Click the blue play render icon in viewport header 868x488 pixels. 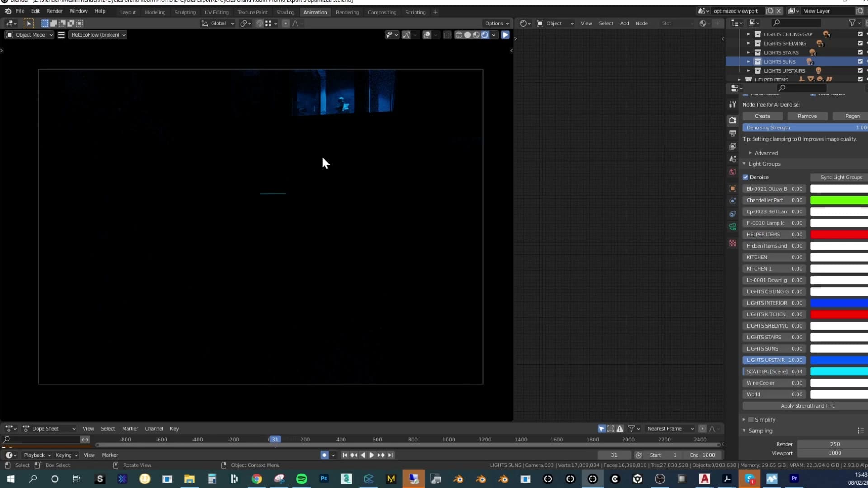pos(505,35)
